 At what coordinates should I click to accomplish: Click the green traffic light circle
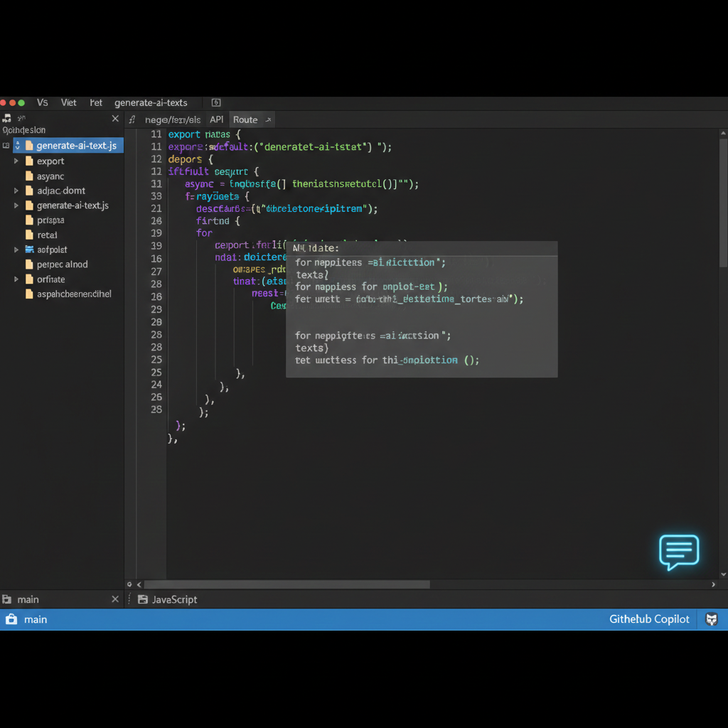[23, 102]
